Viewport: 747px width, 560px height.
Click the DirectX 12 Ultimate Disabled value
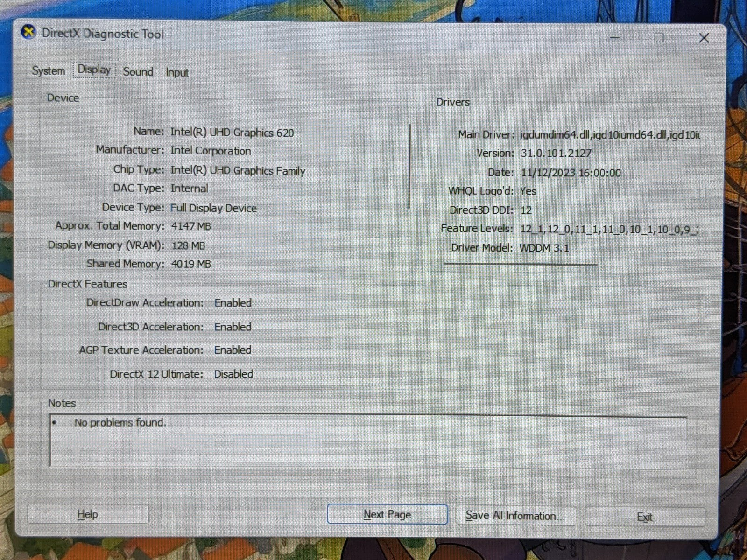[x=233, y=374]
